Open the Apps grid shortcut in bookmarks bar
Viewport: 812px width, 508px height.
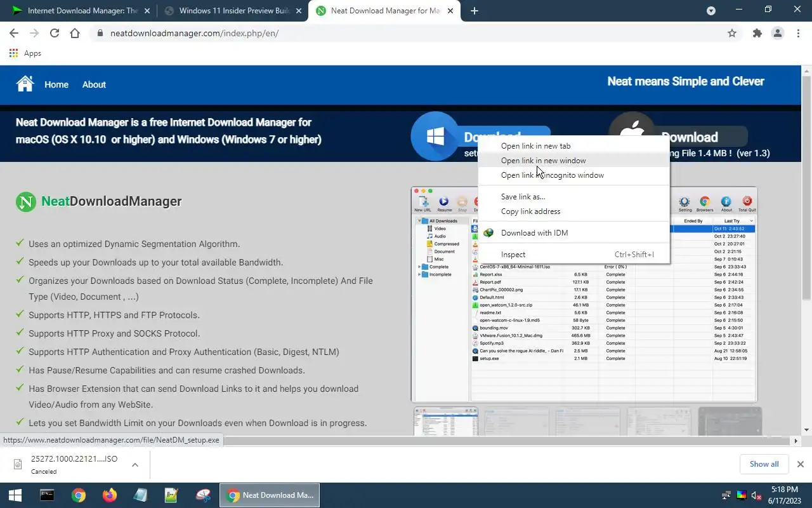25,53
